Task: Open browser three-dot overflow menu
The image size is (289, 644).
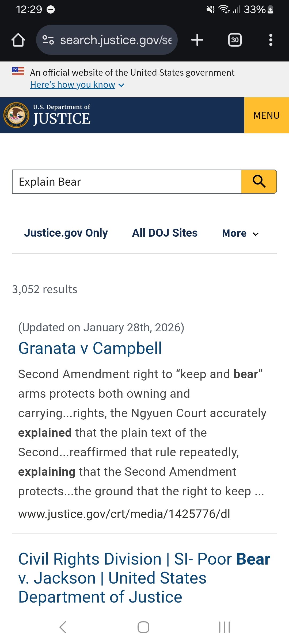Action: pos(271,40)
